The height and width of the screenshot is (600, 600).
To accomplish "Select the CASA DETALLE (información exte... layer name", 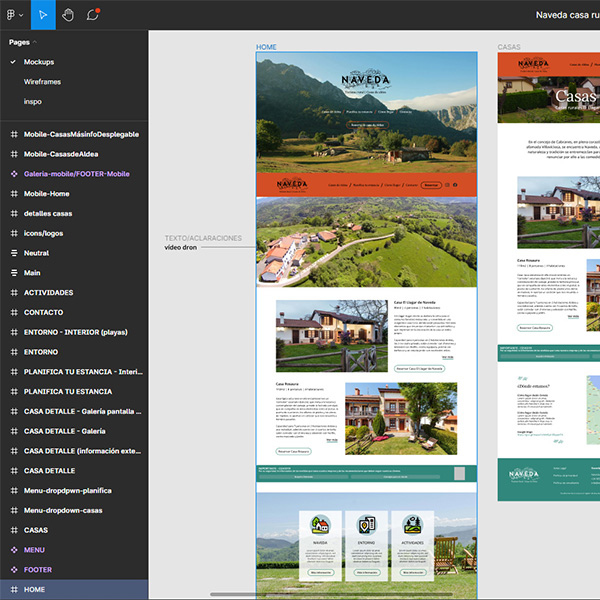I will pyautogui.click(x=82, y=451).
